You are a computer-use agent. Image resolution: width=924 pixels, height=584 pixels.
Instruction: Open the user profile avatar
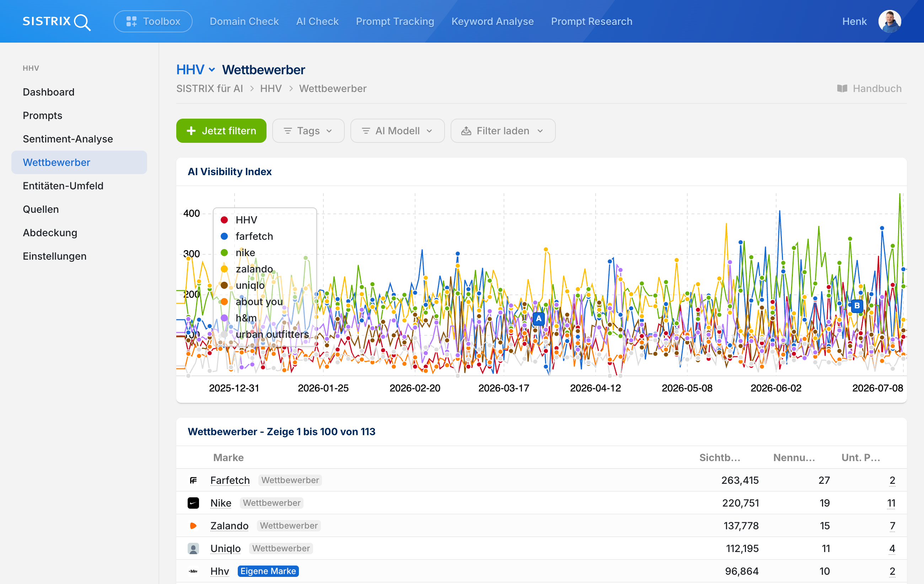click(890, 21)
